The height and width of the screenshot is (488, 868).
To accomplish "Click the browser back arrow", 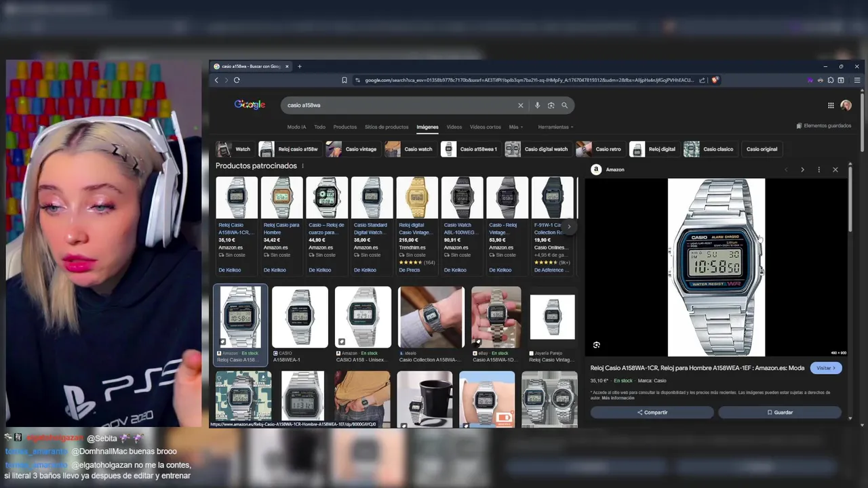I will (216, 80).
